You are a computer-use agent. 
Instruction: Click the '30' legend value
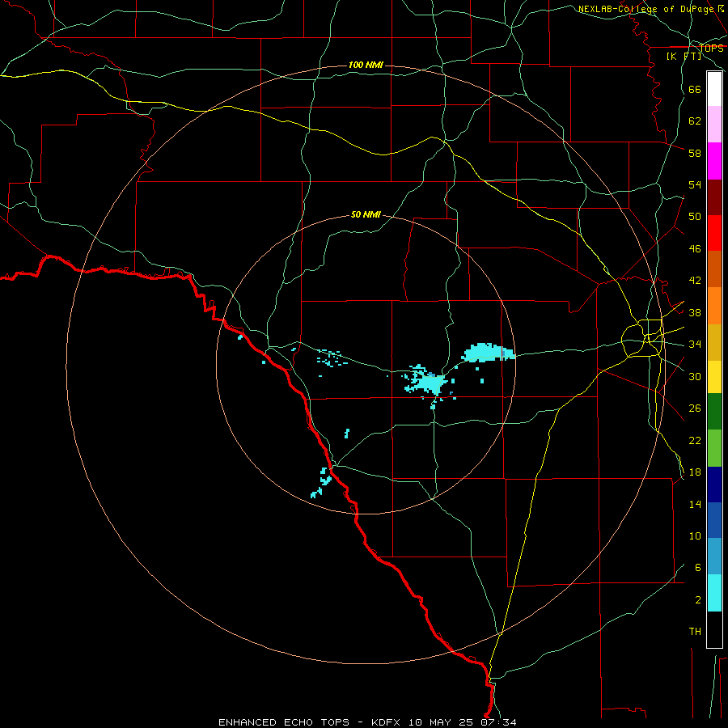point(695,376)
